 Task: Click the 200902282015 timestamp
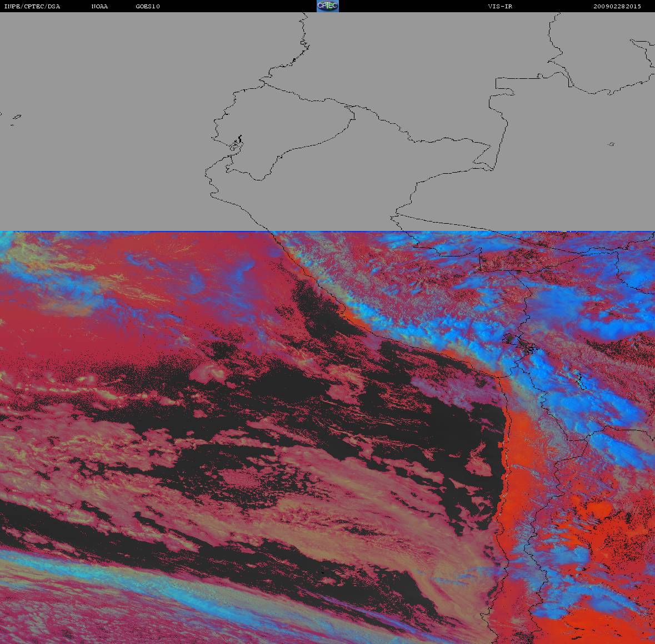(617, 7)
